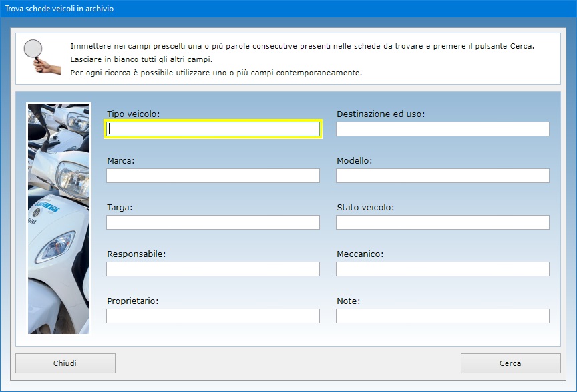Image resolution: width=577 pixels, height=392 pixels.
Task: Click the 'Modello:' label
Action: click(x=355, y=160)
